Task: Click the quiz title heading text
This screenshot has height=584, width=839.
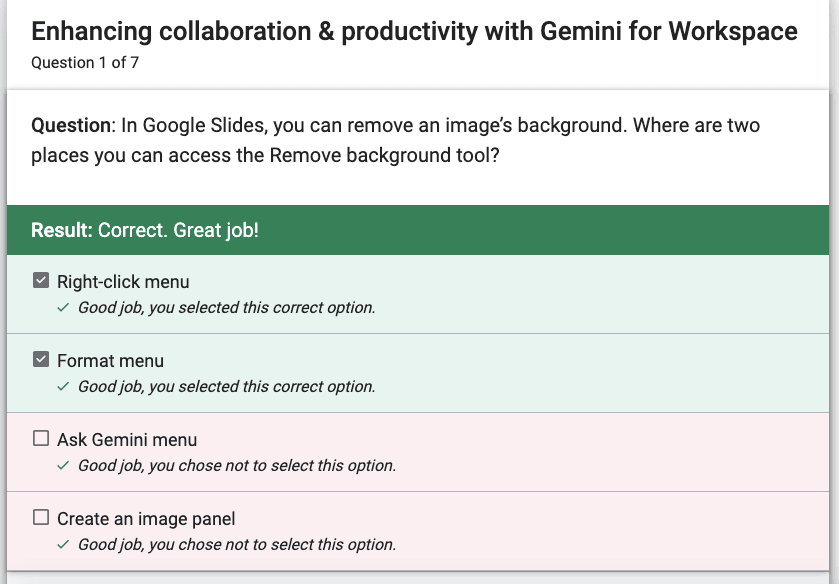Action: tap(414, 31)
